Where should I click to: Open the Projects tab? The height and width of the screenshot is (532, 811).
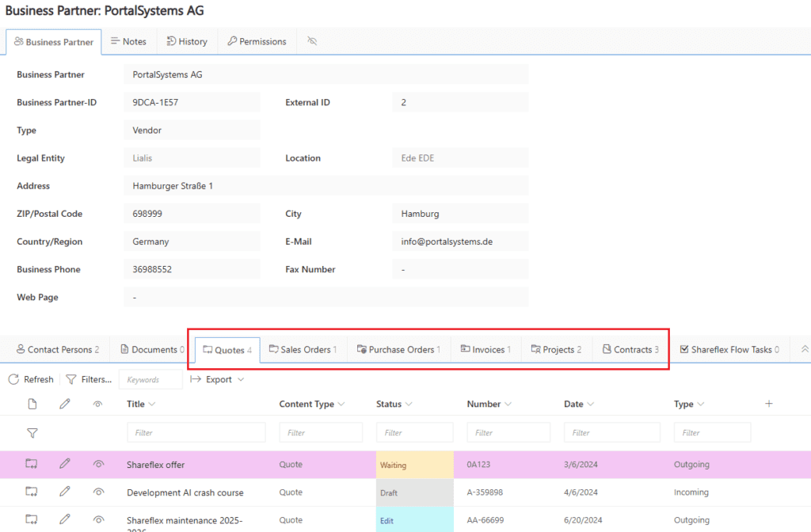point(557,349)
